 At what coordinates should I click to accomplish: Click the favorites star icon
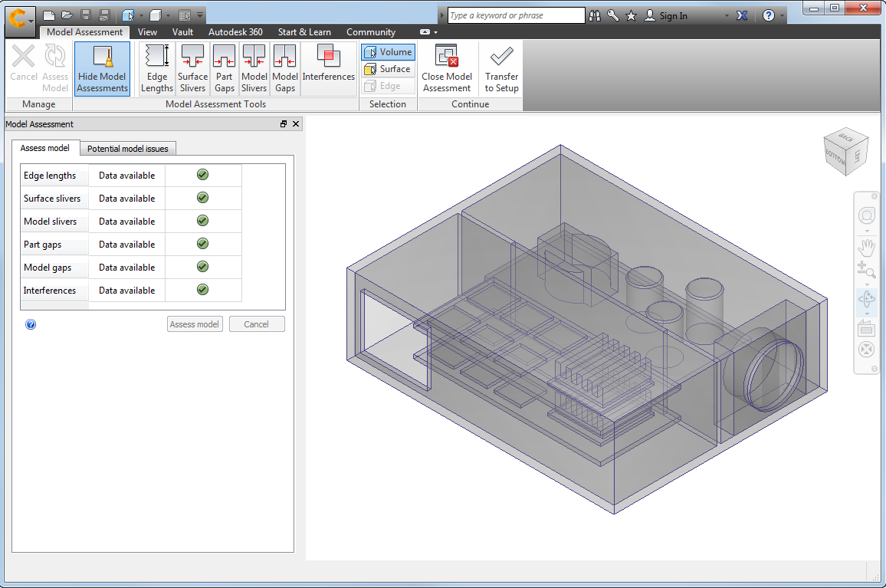click(x=632, y=16)
